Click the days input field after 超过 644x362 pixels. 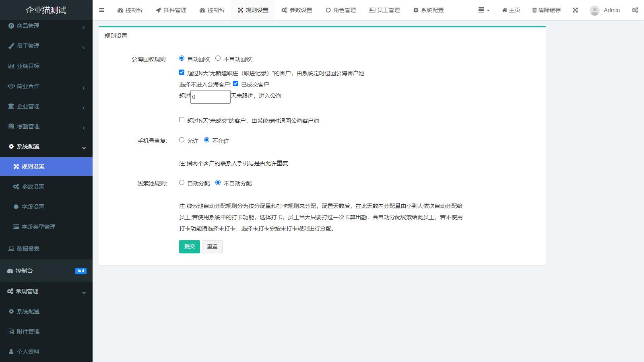pyautogui.click(x=210, y=97)
